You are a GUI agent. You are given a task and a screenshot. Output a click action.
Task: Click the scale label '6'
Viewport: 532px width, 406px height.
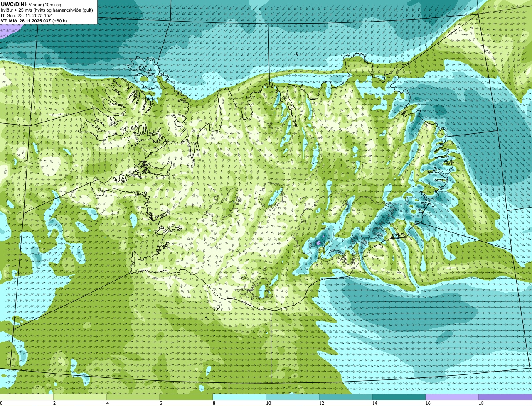(161, 403)
